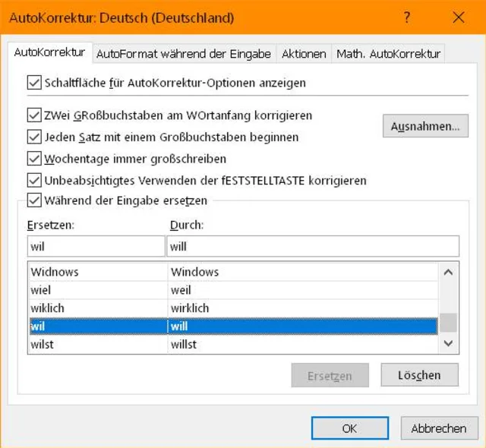Image resolution: width=486 pixels, height=448 pixels.
Task: Open the Aktionen tab
Action: point(304,54)
